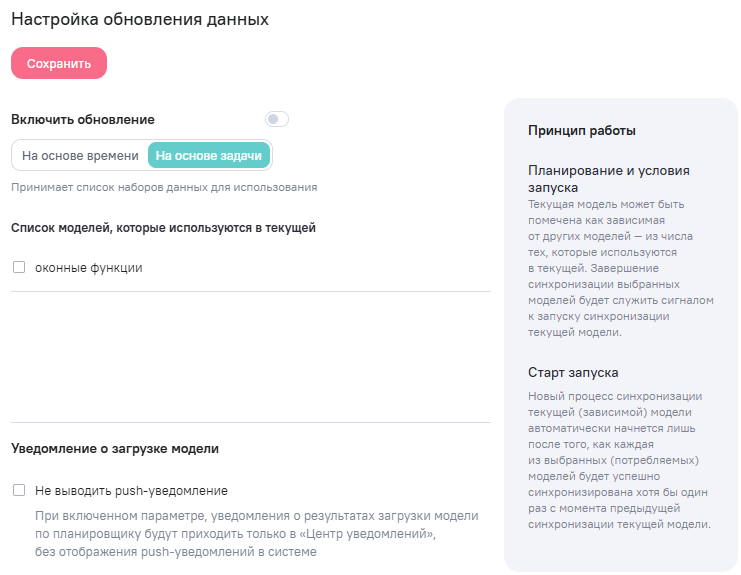This screenshot has height=575, width=741.
Task: Click Планирование и условия запуска heading
Action: (x=608, y=178)
